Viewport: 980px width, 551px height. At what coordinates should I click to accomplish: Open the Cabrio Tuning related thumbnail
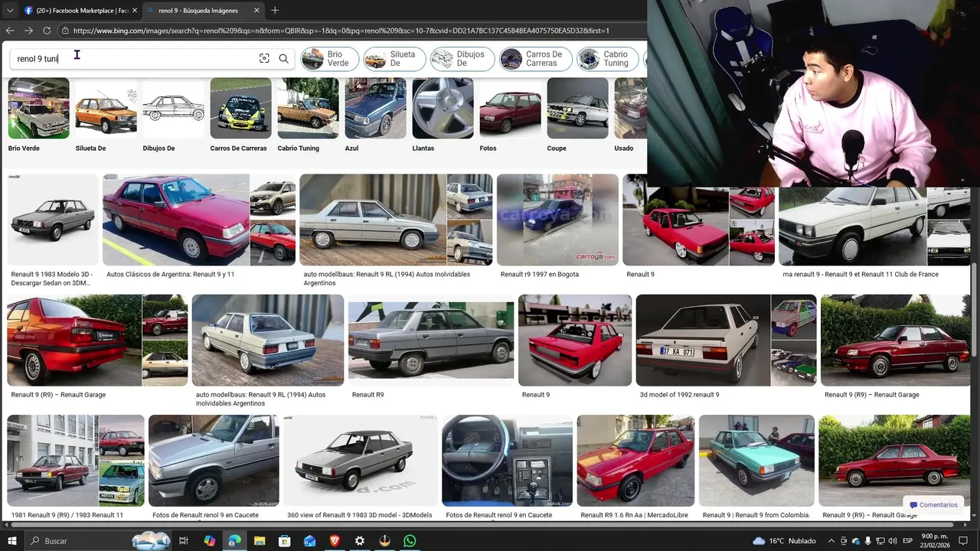pyautogui.click(x=308, y=108)
